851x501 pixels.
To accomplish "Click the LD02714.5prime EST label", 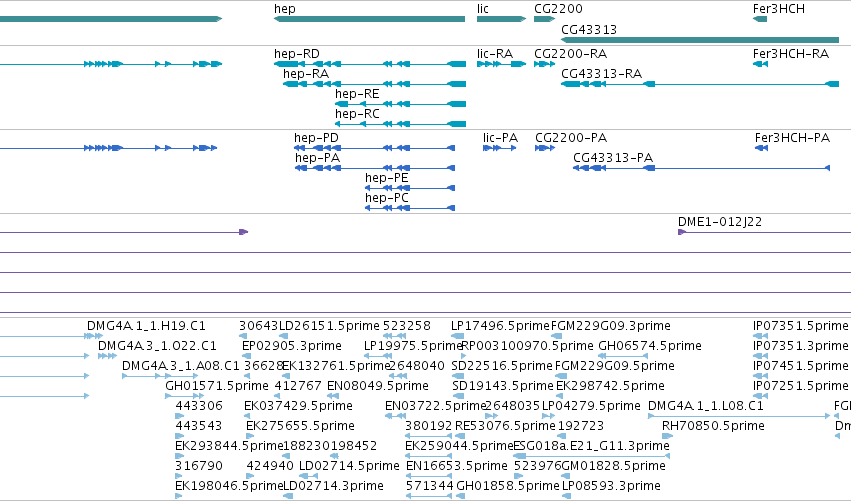I will [350, 466].
